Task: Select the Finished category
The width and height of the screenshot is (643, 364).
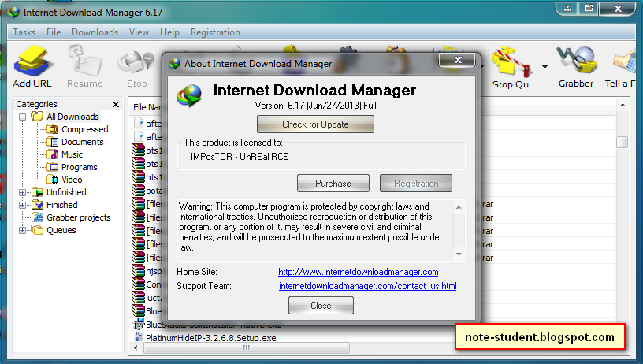Action: pyautogui.click(x=62, y=205)
